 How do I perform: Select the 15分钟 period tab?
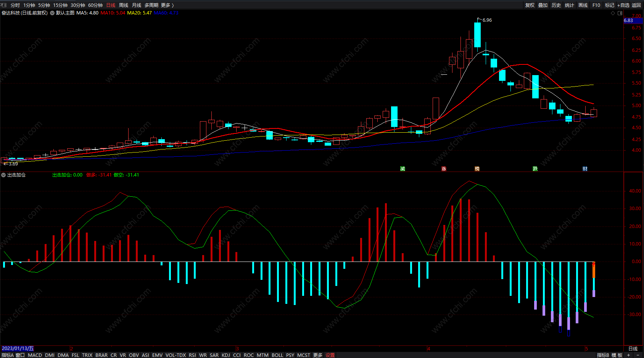pyautogui.click(x=60, y=5)
